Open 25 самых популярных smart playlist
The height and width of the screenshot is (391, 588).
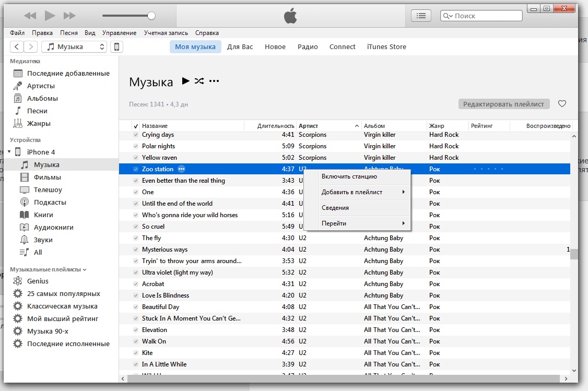[63, 294]
